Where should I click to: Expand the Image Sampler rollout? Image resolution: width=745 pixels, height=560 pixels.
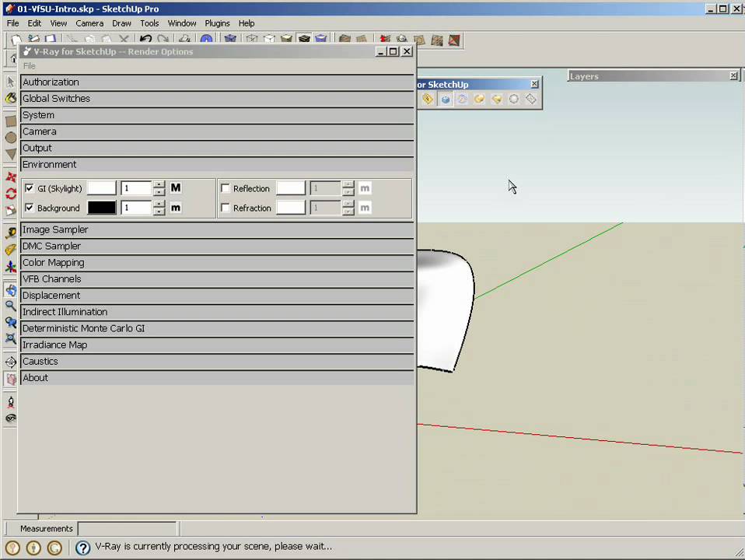[x=217, y=229]
